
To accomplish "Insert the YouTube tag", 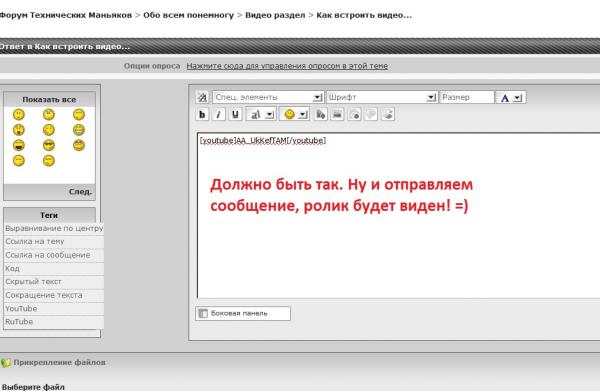I will 54,309.
